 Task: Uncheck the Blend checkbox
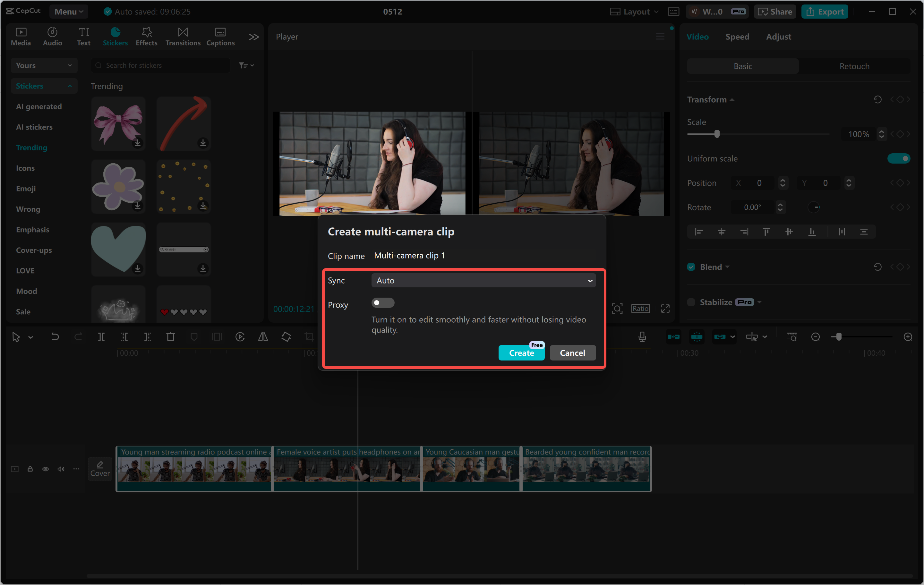[691, 267]
